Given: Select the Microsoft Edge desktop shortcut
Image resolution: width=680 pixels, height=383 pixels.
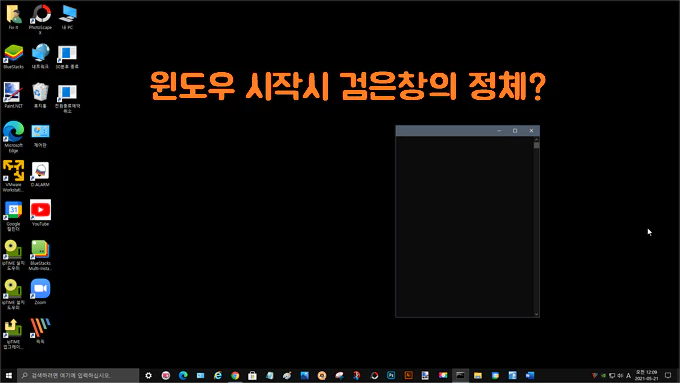Looking at the screenshot, I should pyautogui.click(x=13, y=137).
